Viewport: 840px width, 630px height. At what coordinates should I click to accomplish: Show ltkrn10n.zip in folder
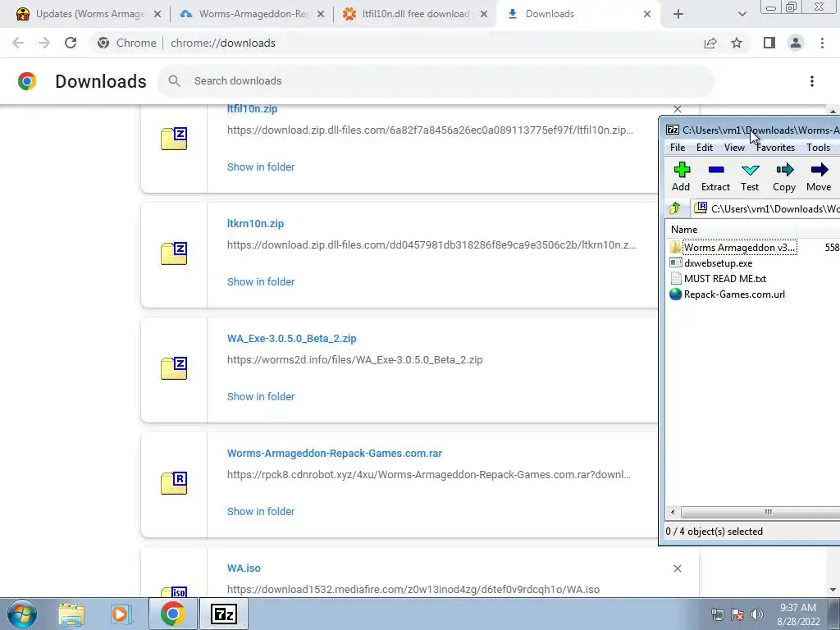pyautogui.click(x=261, y=282)
